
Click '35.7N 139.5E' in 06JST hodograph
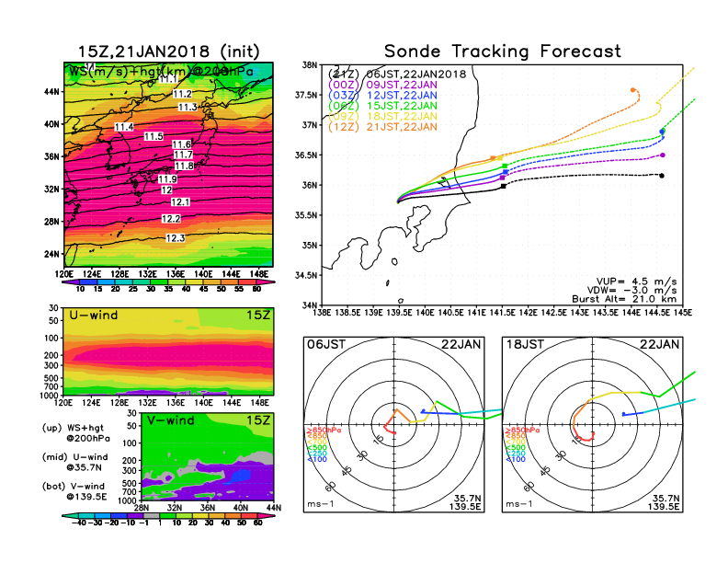[465, 502]
